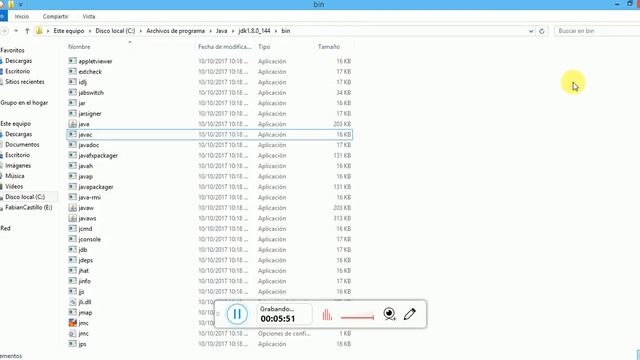The image size is (640, 360).
Task: Click the jabswitch file icon
Action: pyautogui.click(x=73, y=92)
